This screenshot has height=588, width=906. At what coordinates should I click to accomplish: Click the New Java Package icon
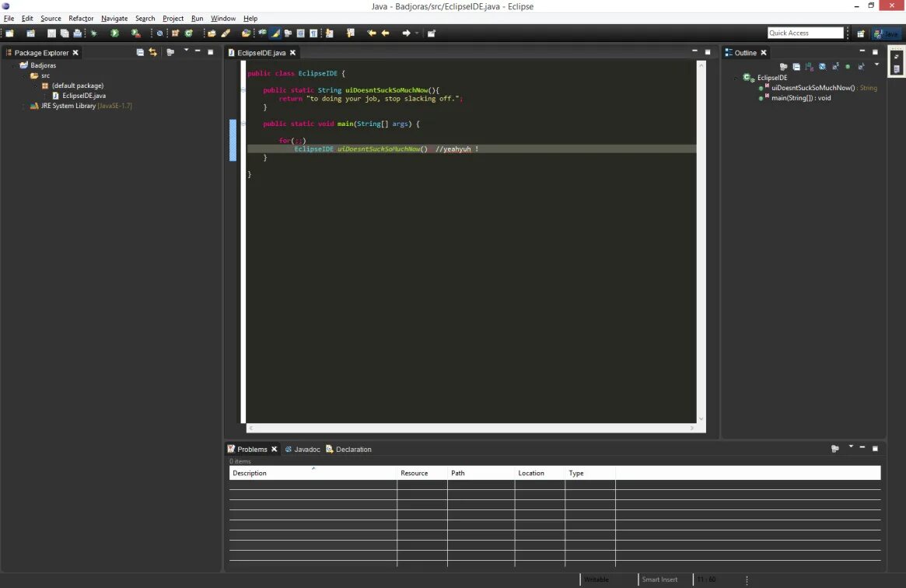174,33
